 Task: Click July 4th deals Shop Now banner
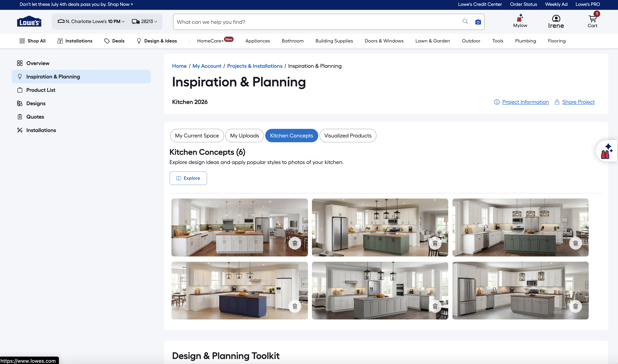[76, 4]
